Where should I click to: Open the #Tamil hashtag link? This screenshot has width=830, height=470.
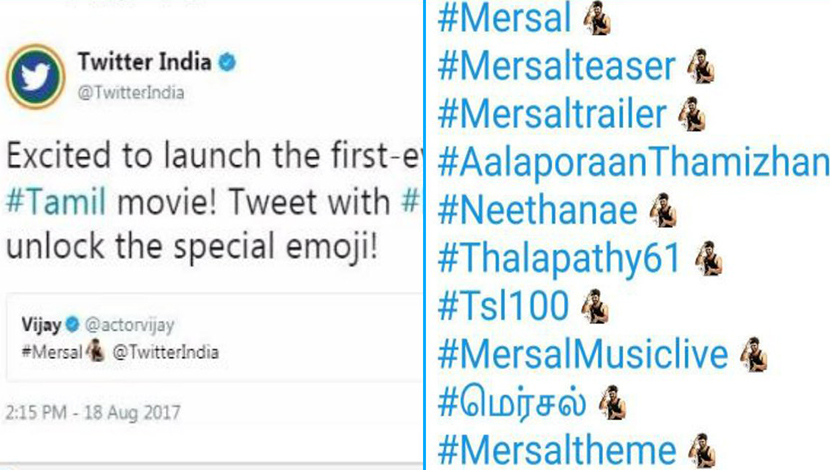pyautogui.click(x=56, y=202)
